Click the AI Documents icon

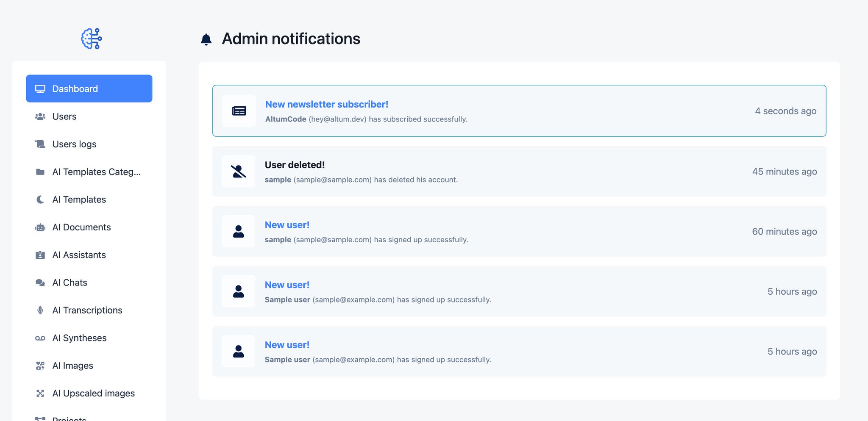click(x=40, y=227)
